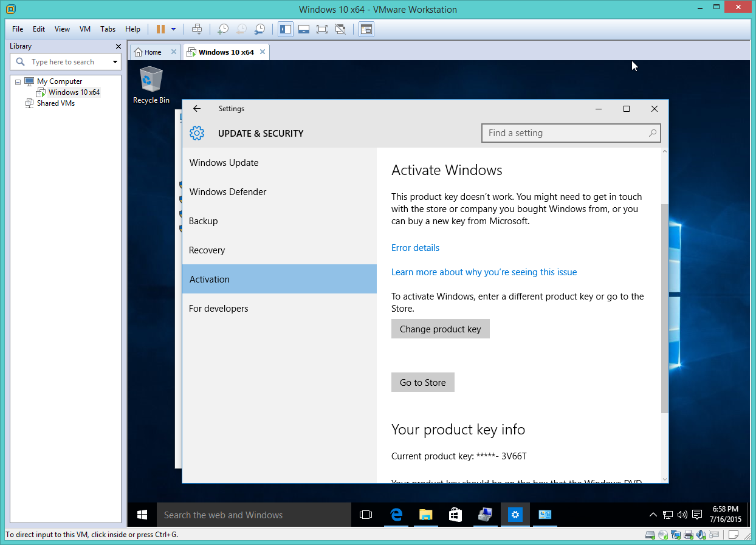
Task: Select Activation in the sidebar
Action: (x=280, y=279)
